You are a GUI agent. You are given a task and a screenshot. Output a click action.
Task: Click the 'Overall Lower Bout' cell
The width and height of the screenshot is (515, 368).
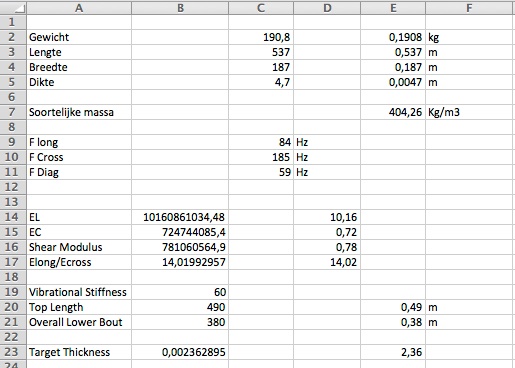(x=79, y=322)
